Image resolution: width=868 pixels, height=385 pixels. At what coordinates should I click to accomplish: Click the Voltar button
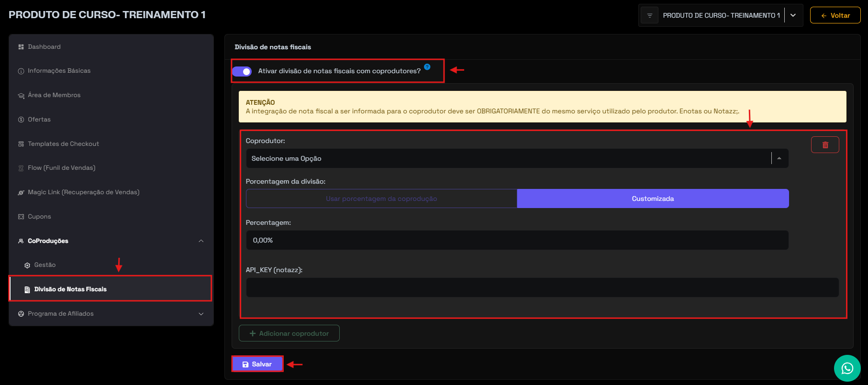point(835,16)
